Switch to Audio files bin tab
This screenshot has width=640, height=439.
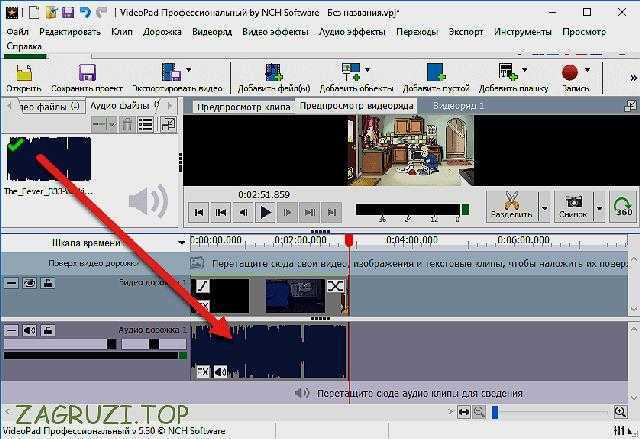pyautogui.click(x=124, y=106)
